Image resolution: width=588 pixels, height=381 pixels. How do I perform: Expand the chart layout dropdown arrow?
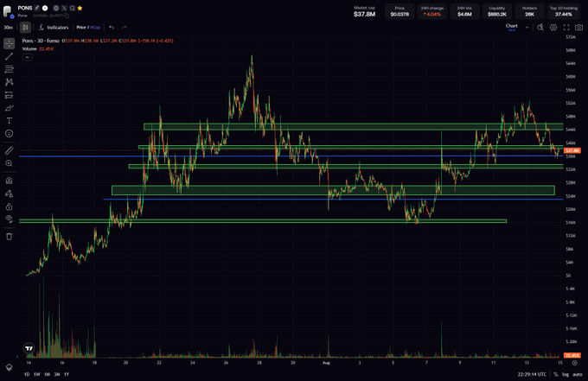click(527, 28)
